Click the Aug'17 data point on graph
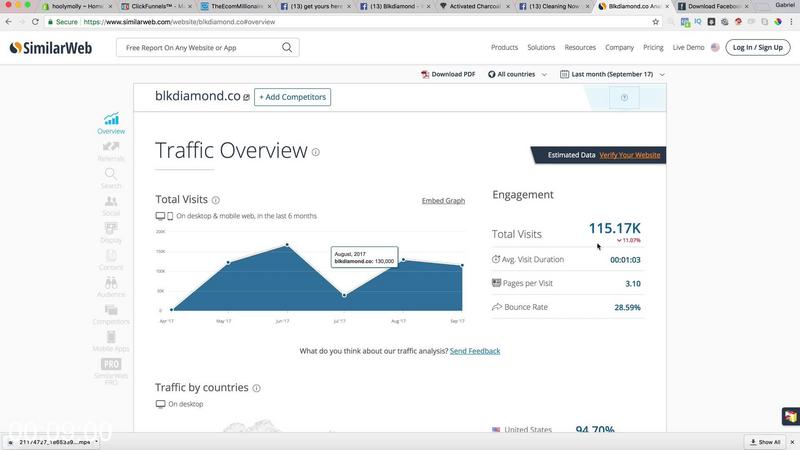The height and width of the screenshot is (450, 800). [403, 260]
